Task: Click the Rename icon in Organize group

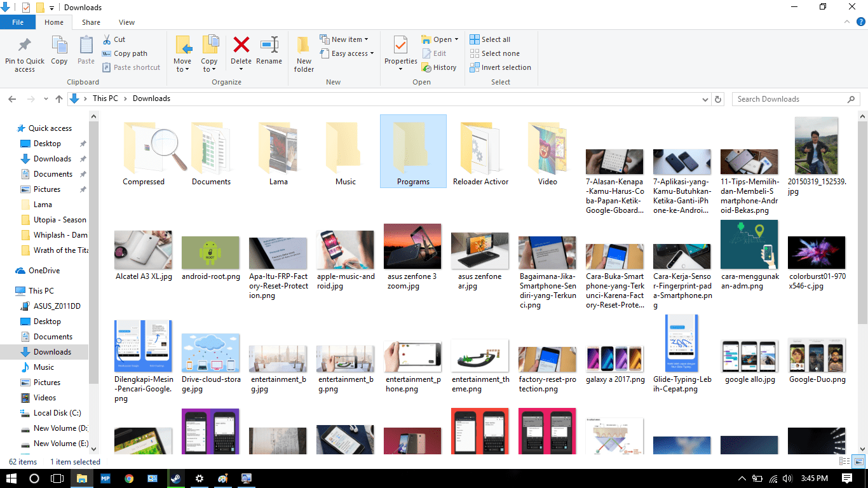Action: point(269,50)
